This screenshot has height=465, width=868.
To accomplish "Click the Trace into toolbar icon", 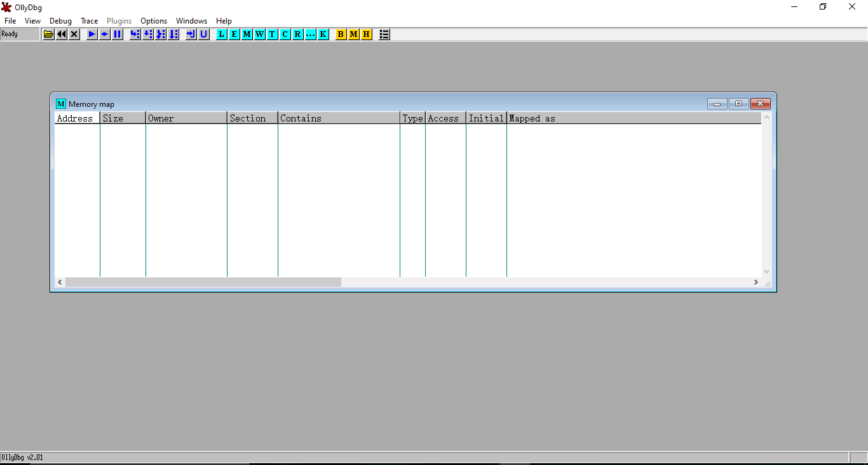I will pyautogui.click(x=161, y=34).
